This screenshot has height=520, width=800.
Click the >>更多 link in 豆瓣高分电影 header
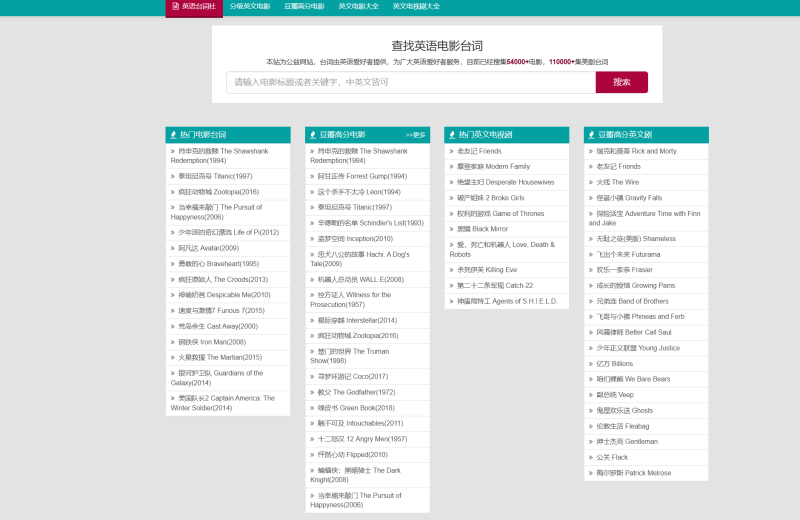(415, 135)
